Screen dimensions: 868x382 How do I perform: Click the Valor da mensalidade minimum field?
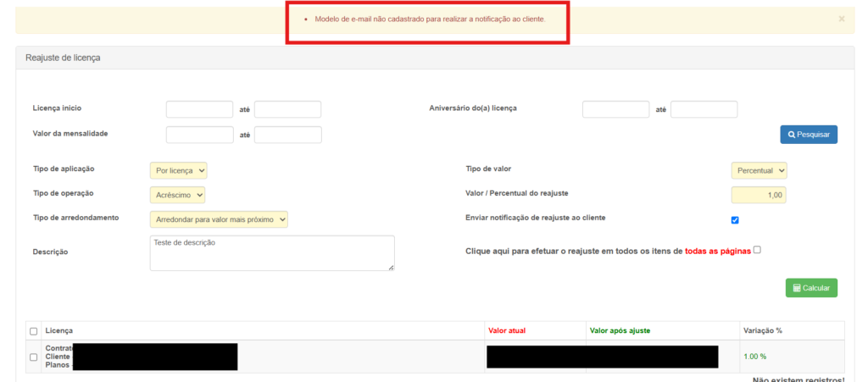(199, 135)
